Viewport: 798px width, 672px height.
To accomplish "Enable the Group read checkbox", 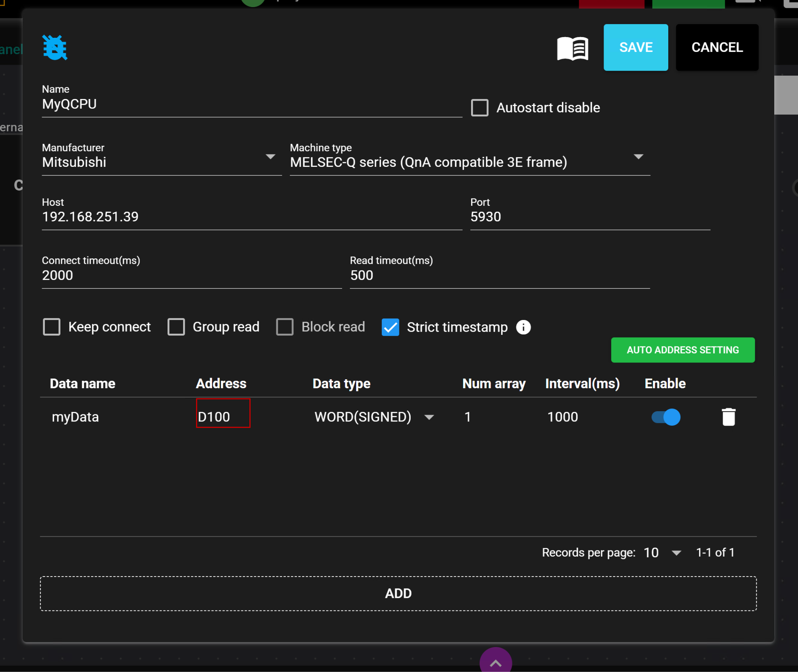I will click(176, 327).
